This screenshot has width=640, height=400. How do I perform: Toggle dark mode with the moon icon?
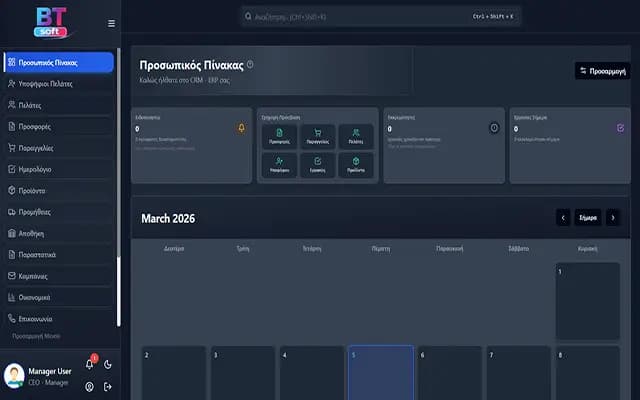108,364
